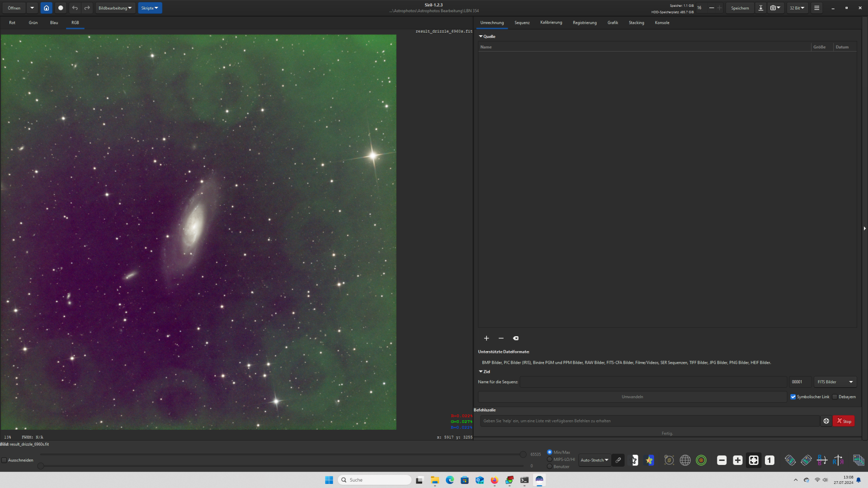Switch to the Grün channel tab

[x=33, y=23]
